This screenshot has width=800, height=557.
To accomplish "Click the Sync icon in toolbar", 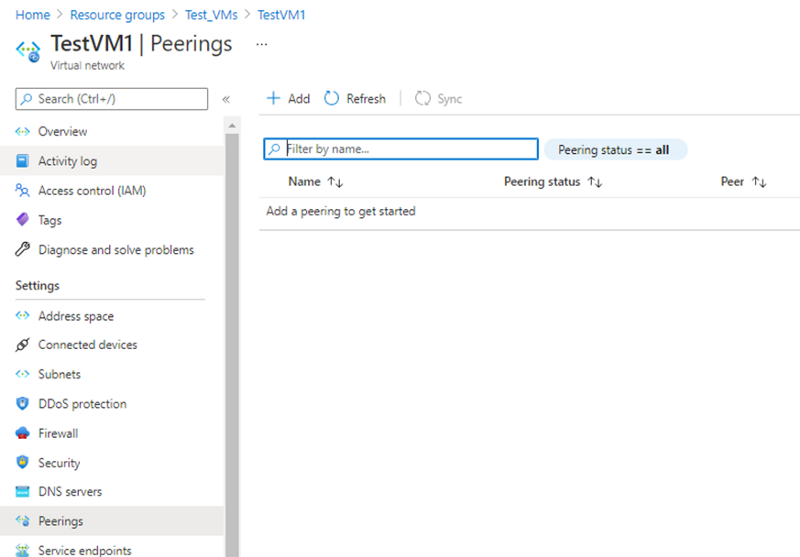I will click(423, 98).
